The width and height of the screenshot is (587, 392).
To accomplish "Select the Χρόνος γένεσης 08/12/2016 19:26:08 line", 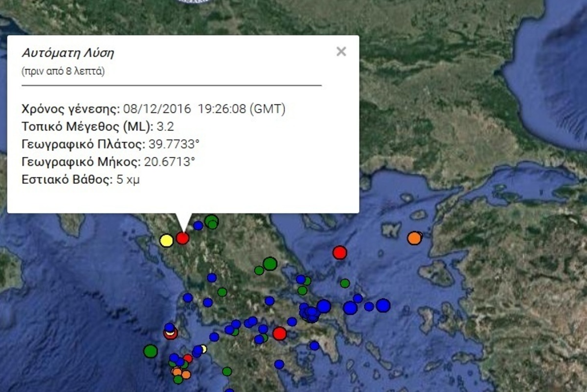I will [154, 109].
